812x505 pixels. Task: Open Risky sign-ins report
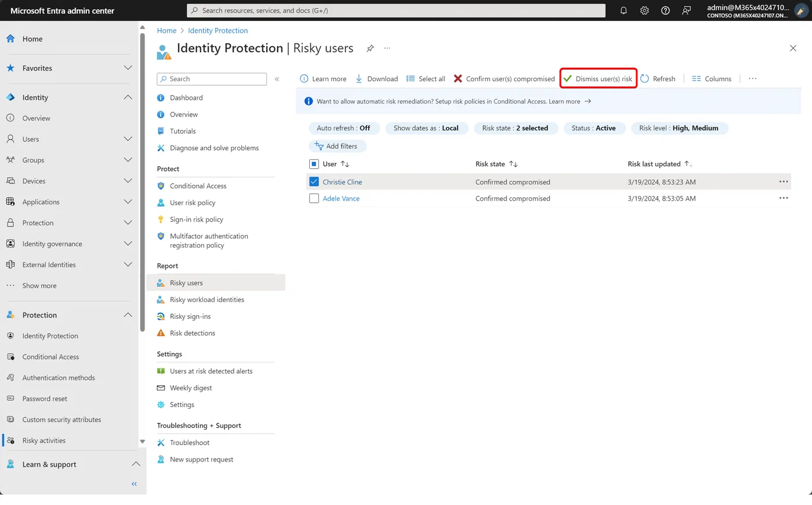(x=190, y=317)
